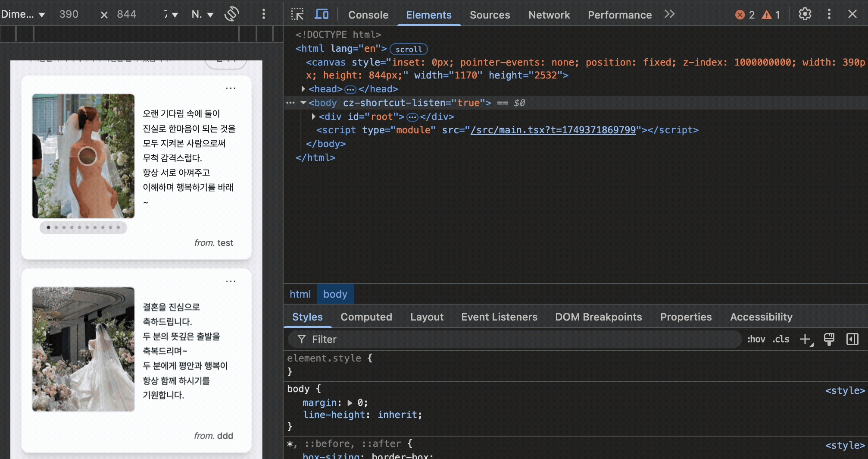This screenshot has width=868, height=459.
Task: Open DevTools settings gear
Action: click(x=805, y=14)
